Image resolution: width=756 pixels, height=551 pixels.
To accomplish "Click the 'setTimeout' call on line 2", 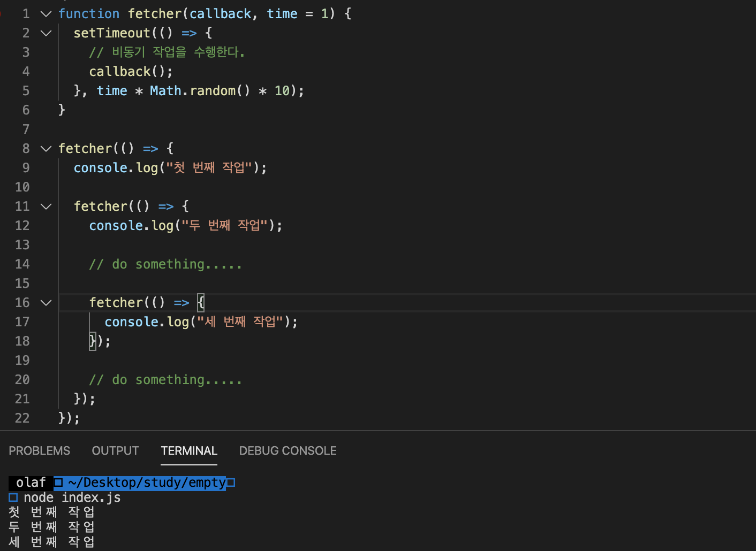I will [112, 33].
